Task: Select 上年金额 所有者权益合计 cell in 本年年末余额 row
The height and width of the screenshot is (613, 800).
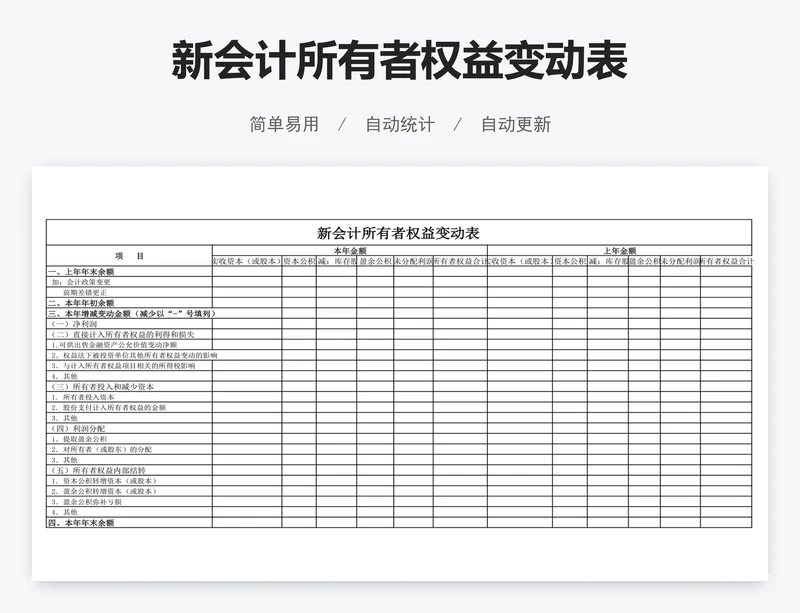Action: pos(726,523)
